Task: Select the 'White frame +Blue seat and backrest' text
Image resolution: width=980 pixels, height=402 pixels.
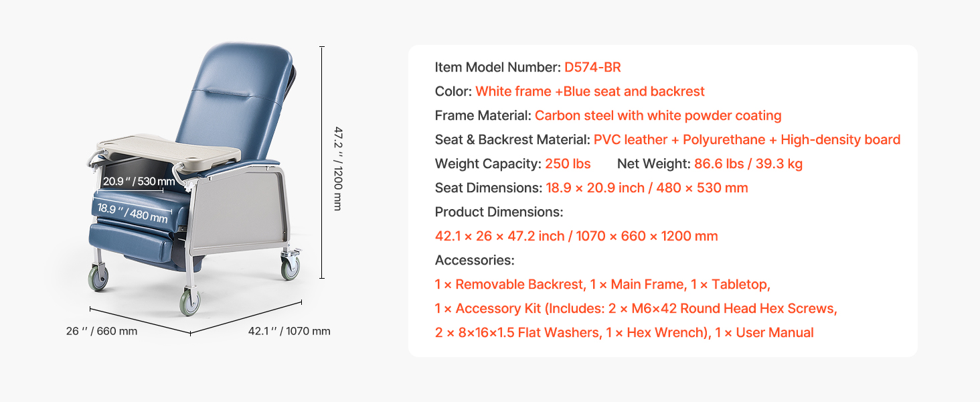Action: [590, 91]
